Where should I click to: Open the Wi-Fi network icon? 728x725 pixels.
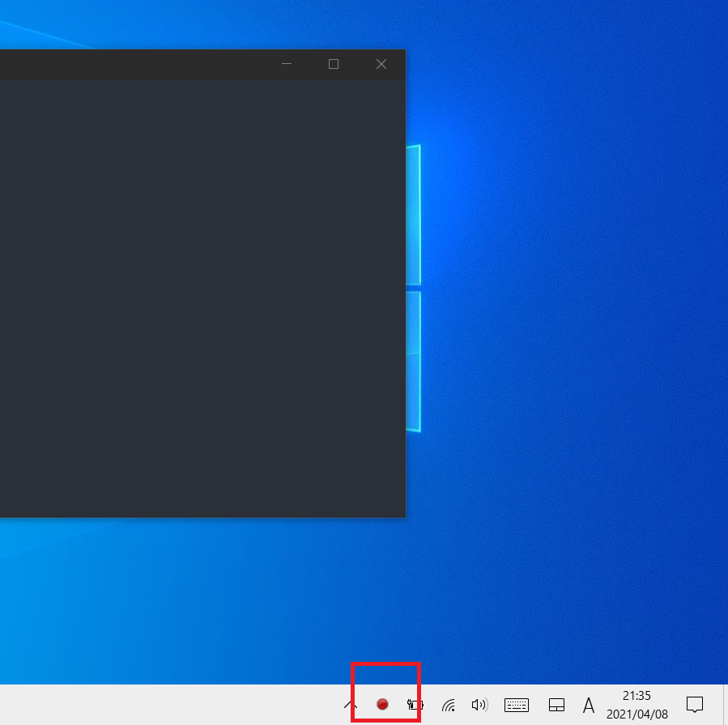point(449,705)
